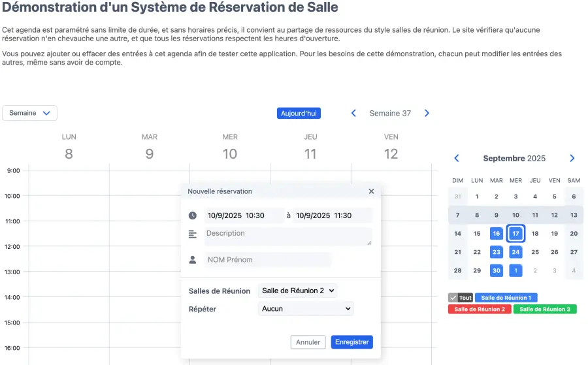Save reservation with Enregistrer button
The width and height of the screenshot is (588, 365).
[351, 342]
